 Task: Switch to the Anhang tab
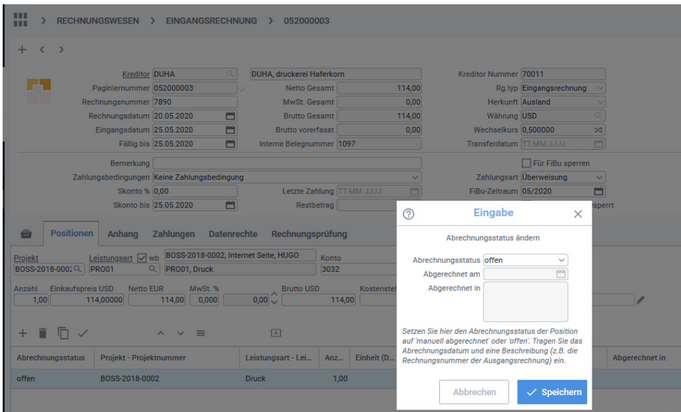pyautogui.click(x=122, y=234)
